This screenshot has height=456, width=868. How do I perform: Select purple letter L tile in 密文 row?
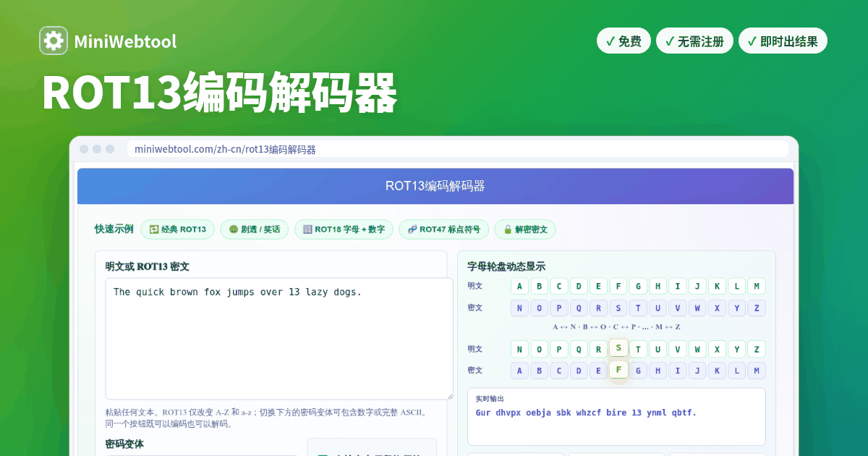[737, 371]
